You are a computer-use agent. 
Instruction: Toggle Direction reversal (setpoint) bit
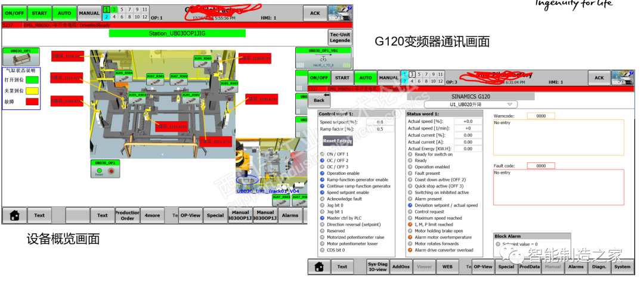pos(323,224)
